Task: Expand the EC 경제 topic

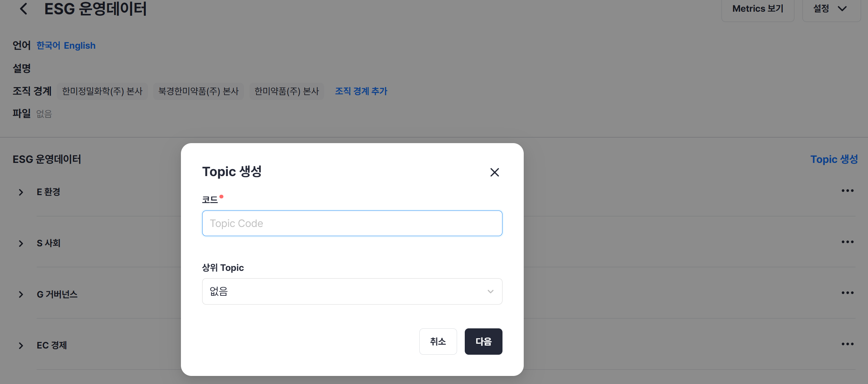Action: tap(21, 346)
